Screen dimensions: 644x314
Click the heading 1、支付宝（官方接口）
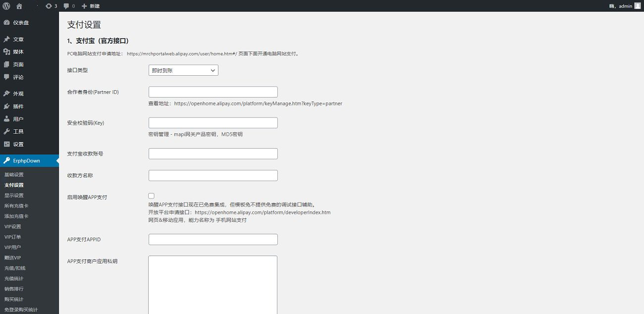pyautogui.click(x=98, y=41)
